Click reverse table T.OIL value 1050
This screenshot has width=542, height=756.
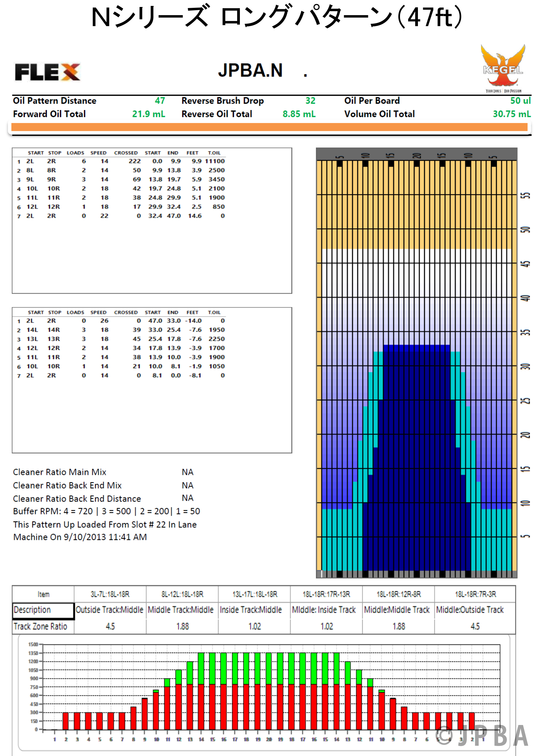(x=217, y=366)
